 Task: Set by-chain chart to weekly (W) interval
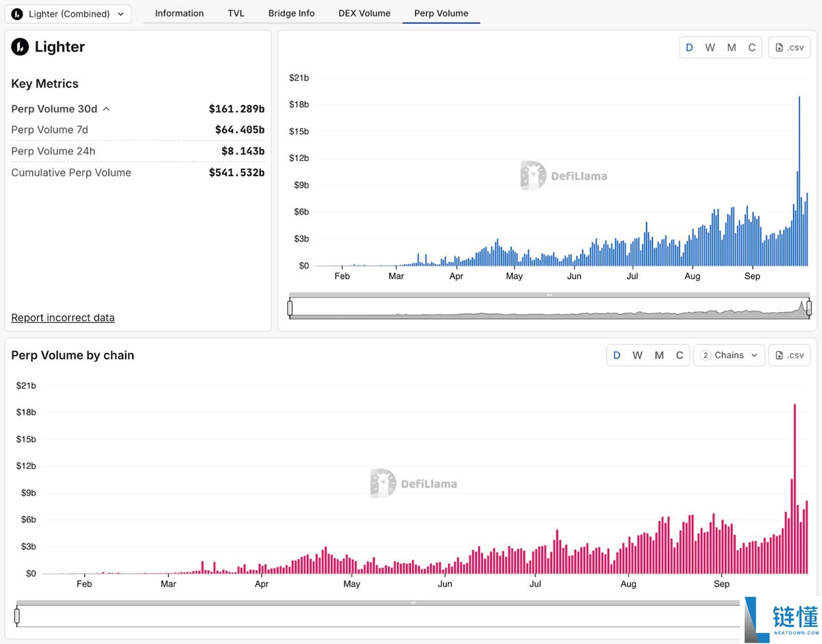click(637, 356)
